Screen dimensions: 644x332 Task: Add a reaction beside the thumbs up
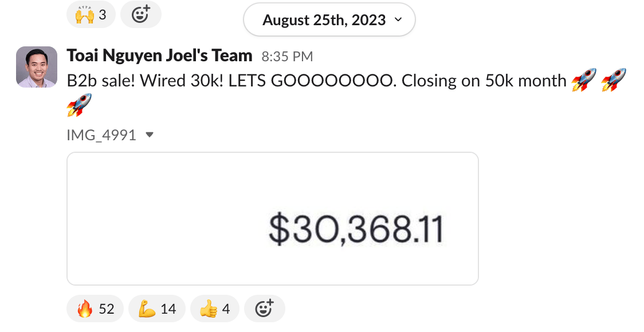click(x=264, y=309)
